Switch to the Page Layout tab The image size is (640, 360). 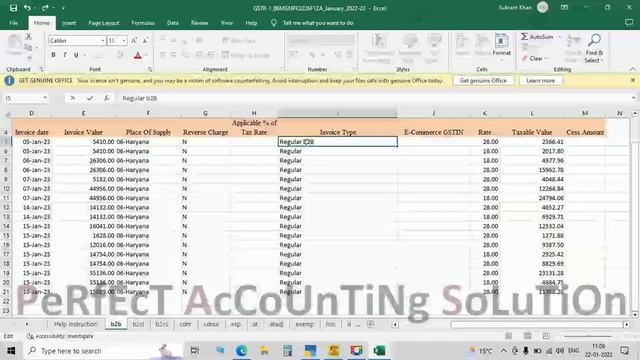pos(104,23)
